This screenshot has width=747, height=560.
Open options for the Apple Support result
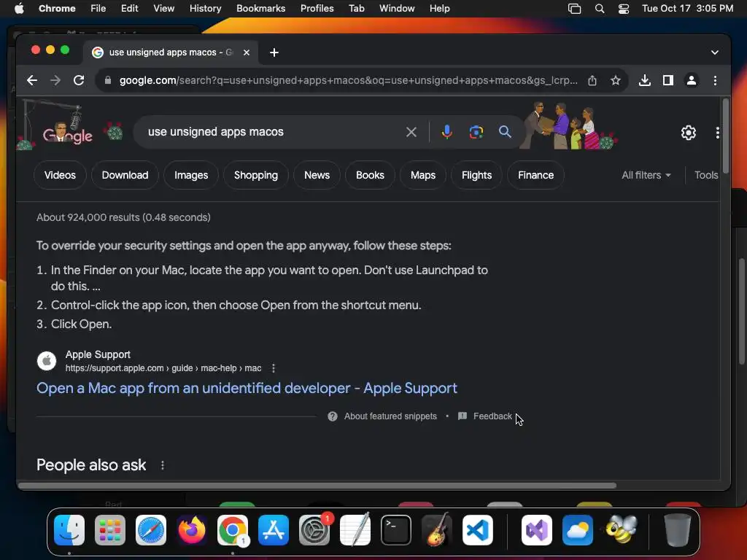(273, 368)
